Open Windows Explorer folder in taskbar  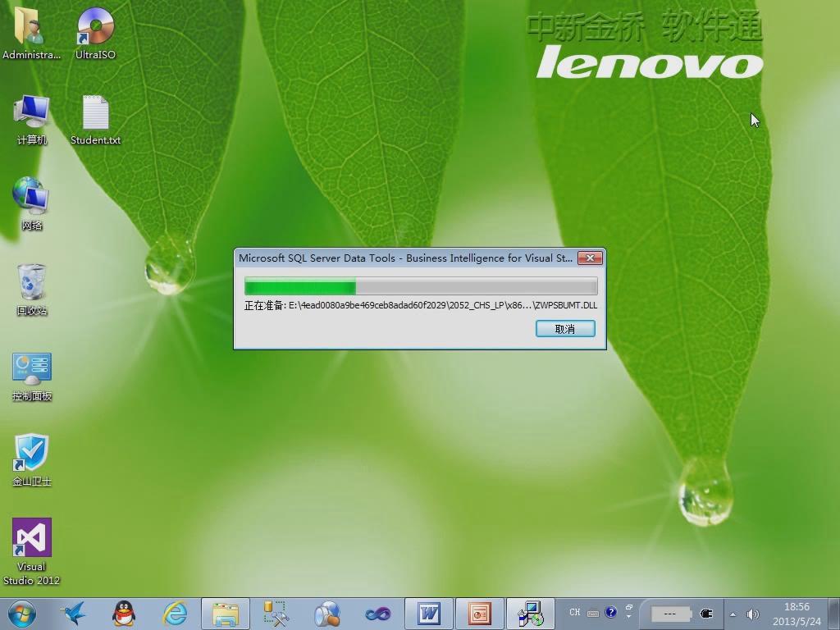click(226, 614)
